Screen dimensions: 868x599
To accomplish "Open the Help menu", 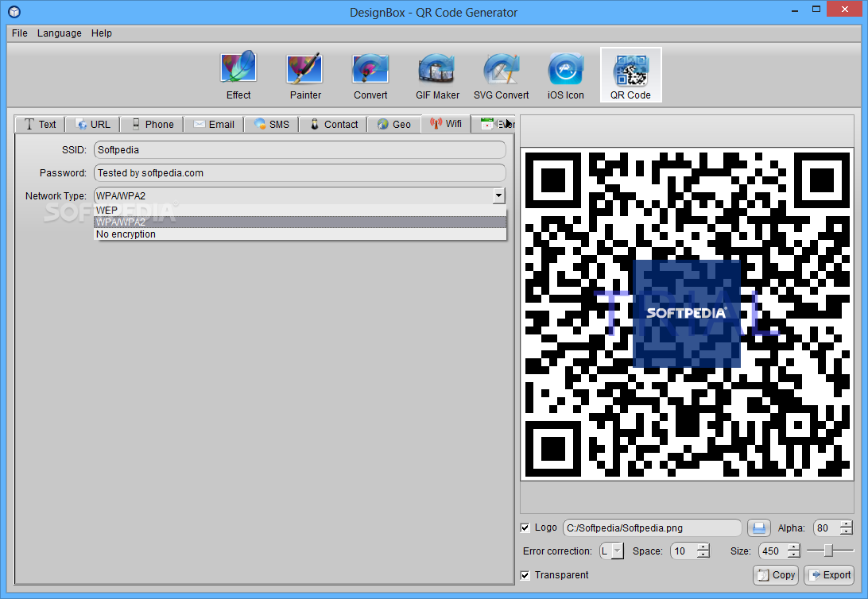I will [101, 33].
